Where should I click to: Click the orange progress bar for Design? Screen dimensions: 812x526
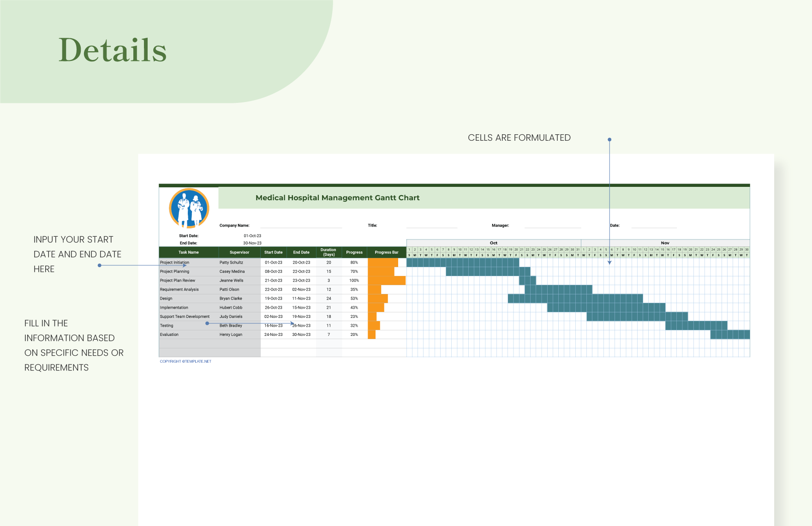pyautogui.click(x=378, y=299)
